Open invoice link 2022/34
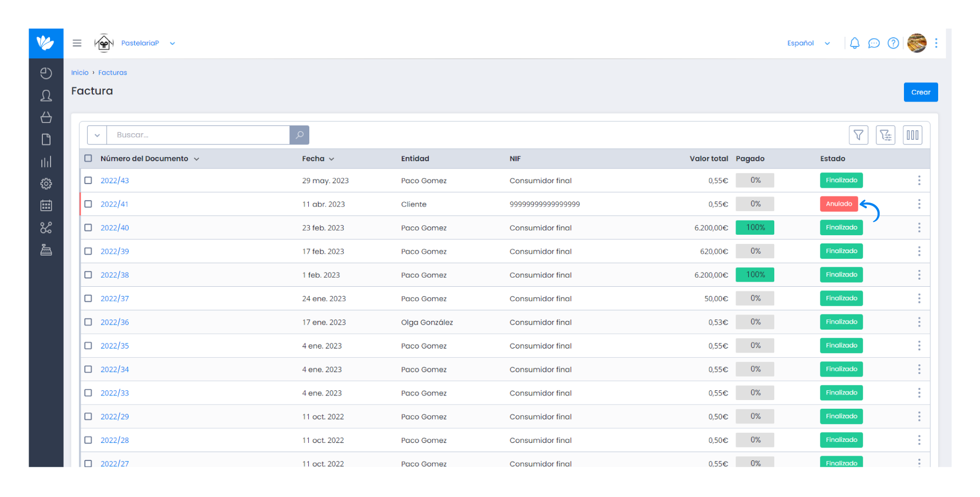 point(115,369)
